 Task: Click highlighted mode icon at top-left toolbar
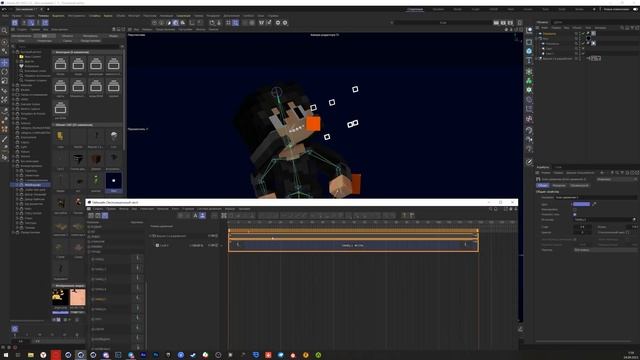[x=15, y=23]
